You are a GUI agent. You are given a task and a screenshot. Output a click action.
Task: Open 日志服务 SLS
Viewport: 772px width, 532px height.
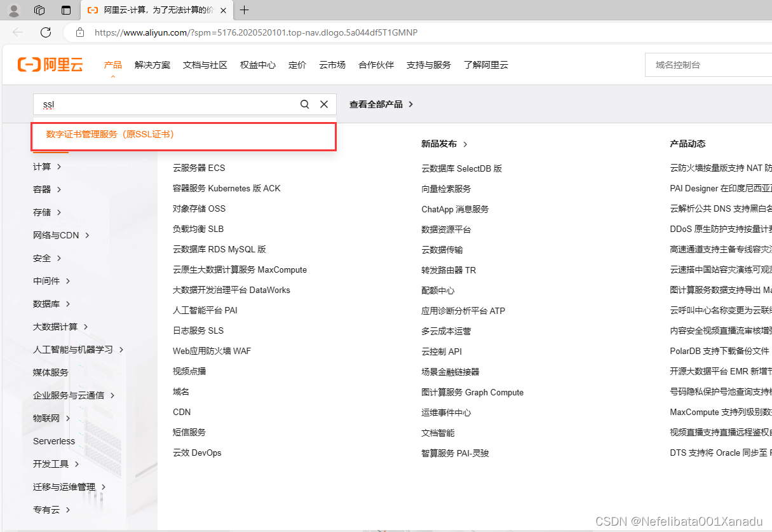click(x=198, y=331)
